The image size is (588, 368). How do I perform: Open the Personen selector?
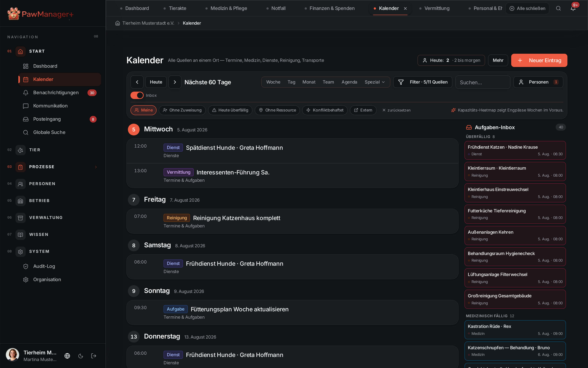coord(538,82)
